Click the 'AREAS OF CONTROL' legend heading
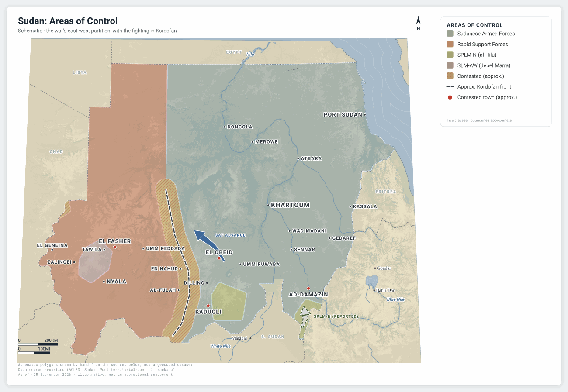This screenshot has height=392, width=568. click(474, 25)
